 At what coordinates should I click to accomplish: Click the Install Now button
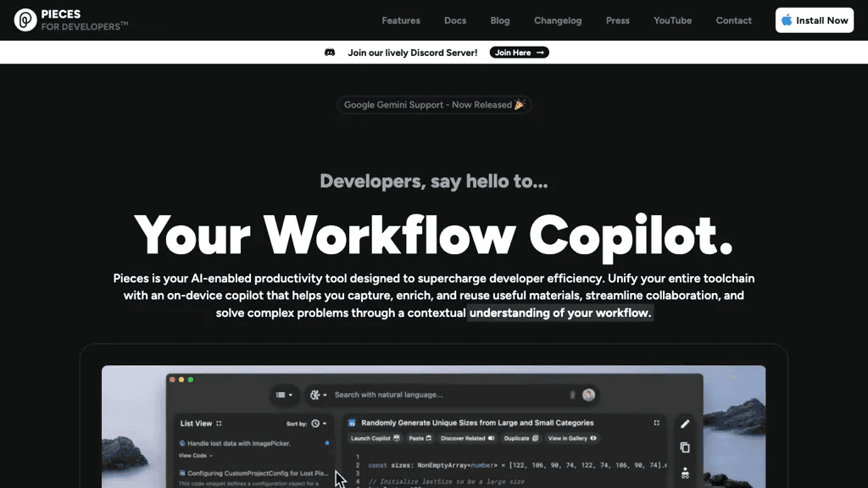(x=815, y=20)
